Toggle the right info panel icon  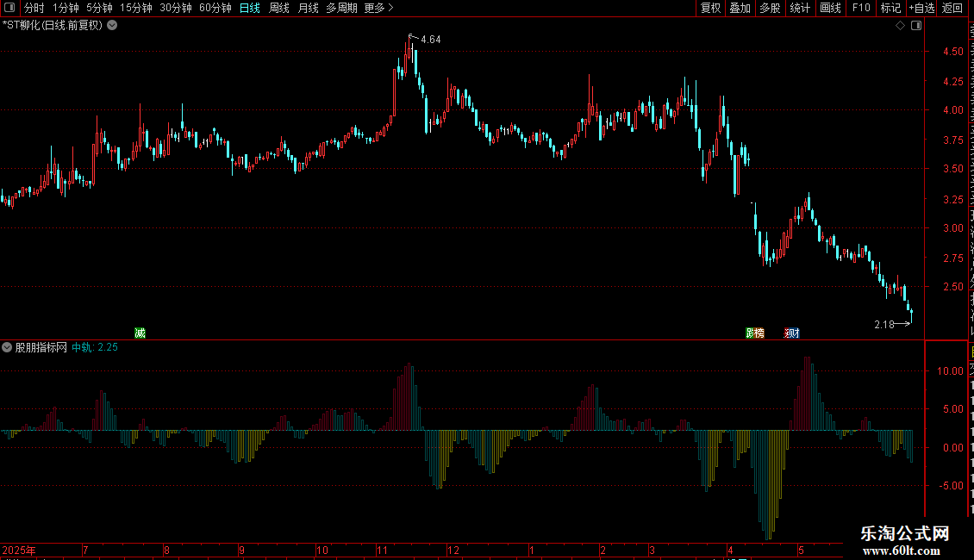(916, 26)
